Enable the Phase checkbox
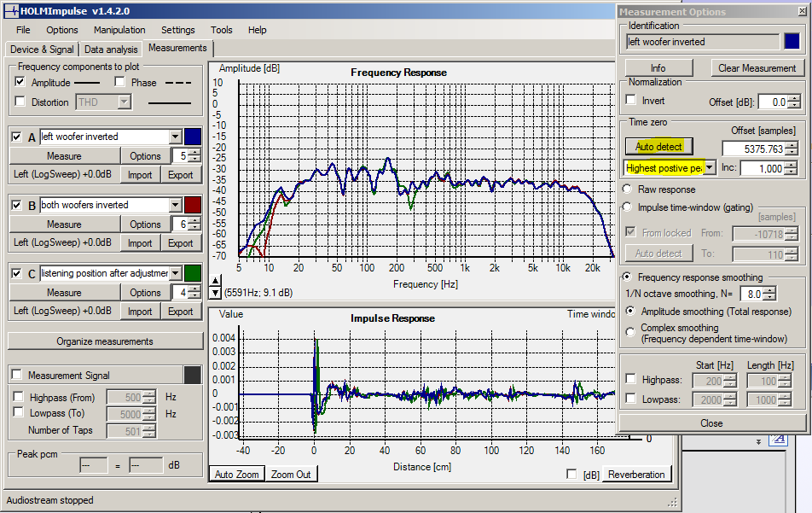 (x=119, y=82)
